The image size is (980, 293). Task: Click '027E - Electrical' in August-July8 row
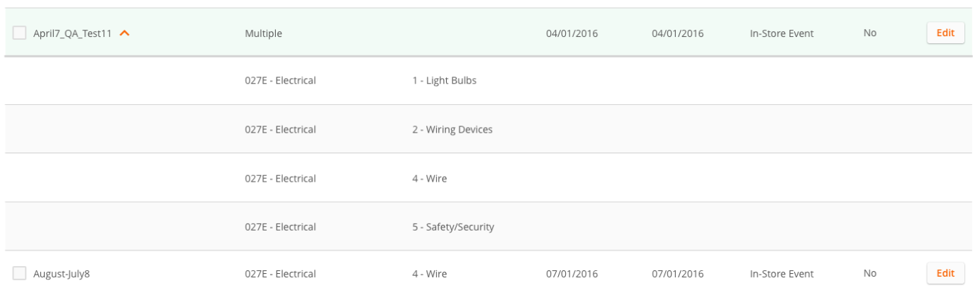[x=280, y=274]
